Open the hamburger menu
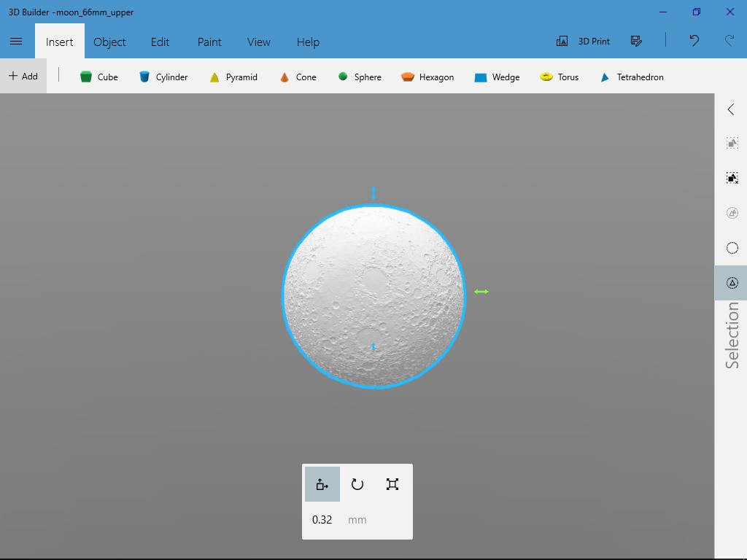Image resolution: width=747 pixels, height=560 pixels. [x=16, y=42]
